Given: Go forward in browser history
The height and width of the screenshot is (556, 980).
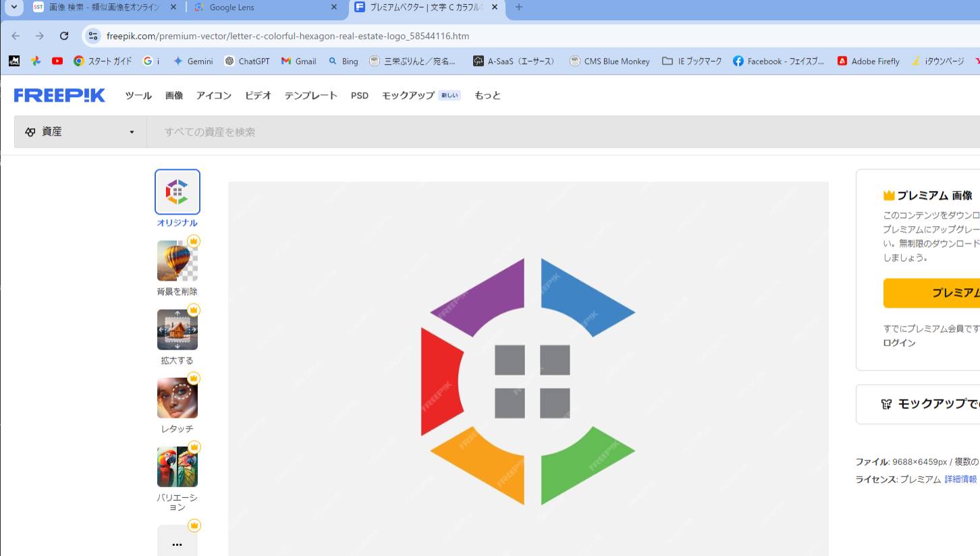Looking at the screenshot, I should (x=40, y=36).
